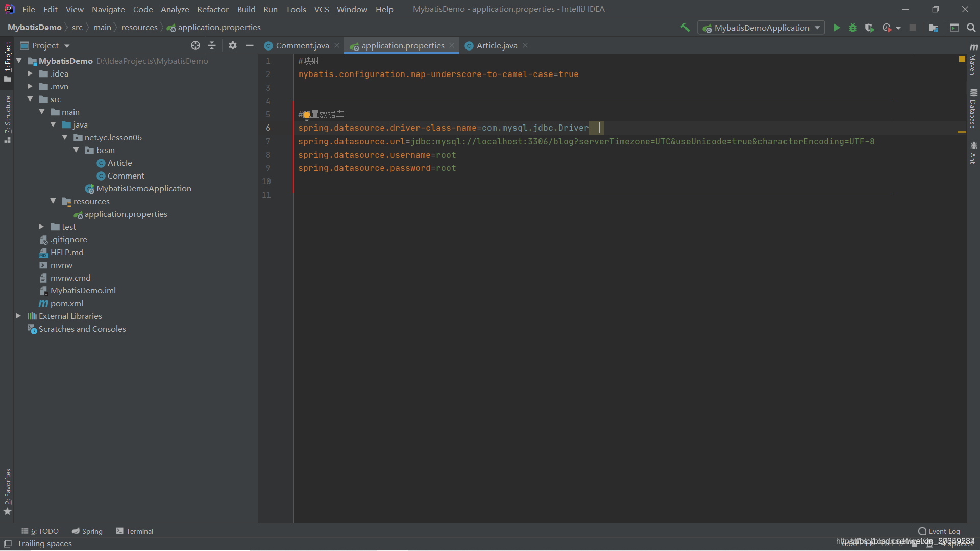
Task: Switch to the Article.java editor tab
Action: pos(496,45)
